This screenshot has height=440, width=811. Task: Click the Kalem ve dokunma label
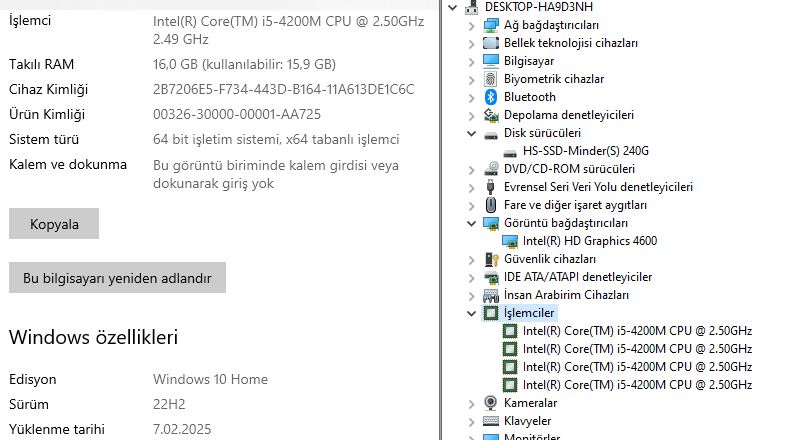[68, 164]
